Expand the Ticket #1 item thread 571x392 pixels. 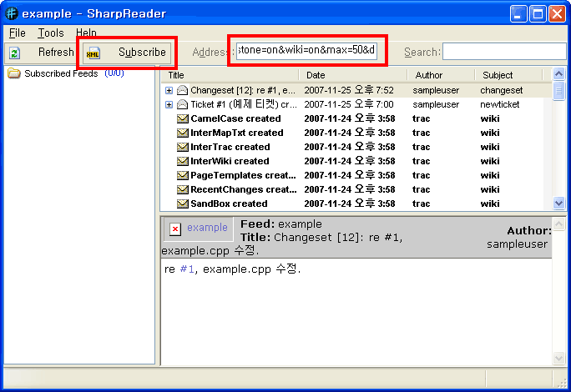coord(169,104)
